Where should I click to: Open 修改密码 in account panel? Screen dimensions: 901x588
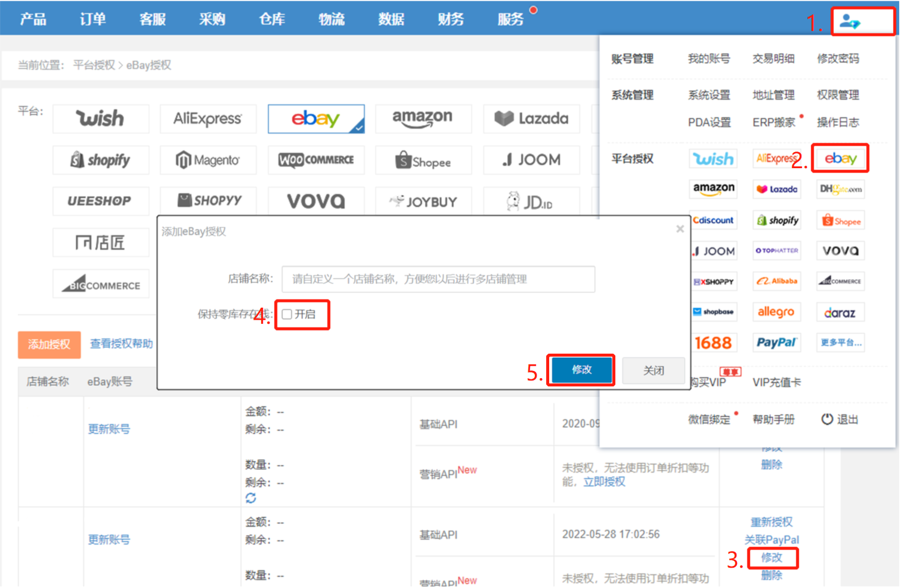tap(838, 58)
